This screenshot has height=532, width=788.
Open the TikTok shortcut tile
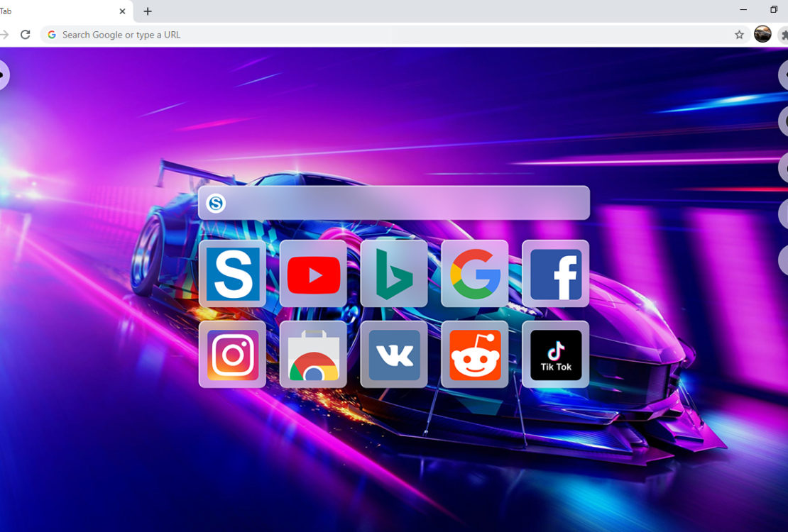tap(555, 354)
